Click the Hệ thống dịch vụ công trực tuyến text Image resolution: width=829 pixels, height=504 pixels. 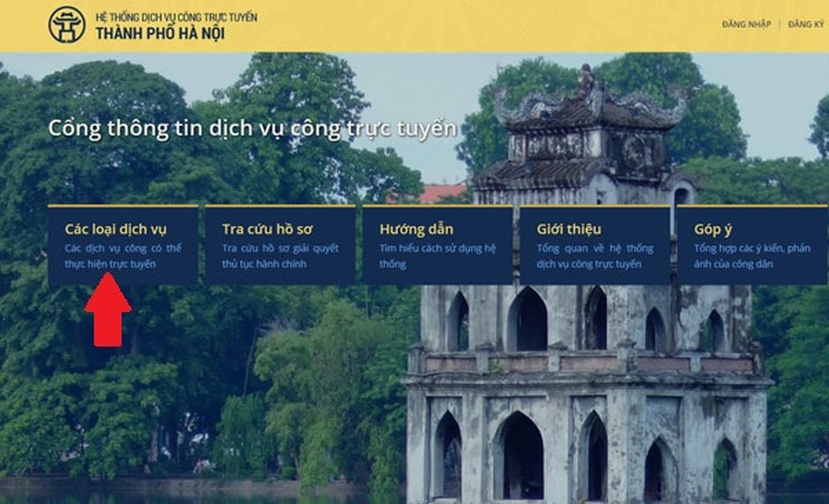[176, 17]
